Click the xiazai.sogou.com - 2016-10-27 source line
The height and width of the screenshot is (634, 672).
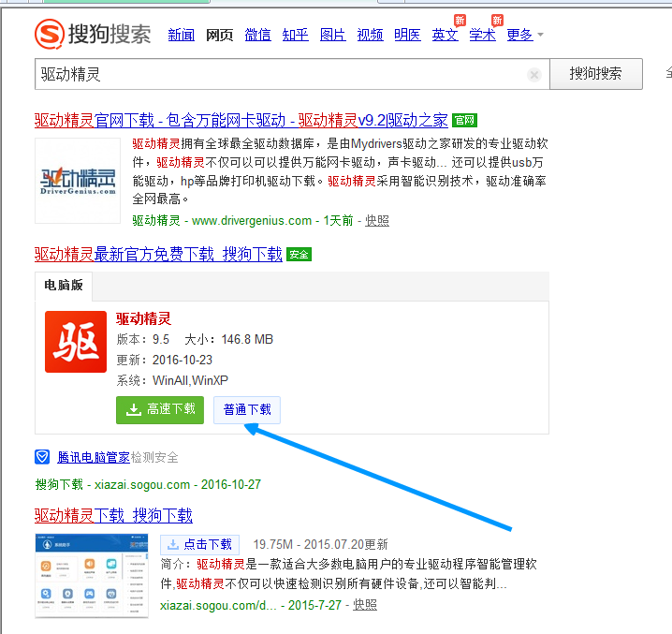coord(148,485)
